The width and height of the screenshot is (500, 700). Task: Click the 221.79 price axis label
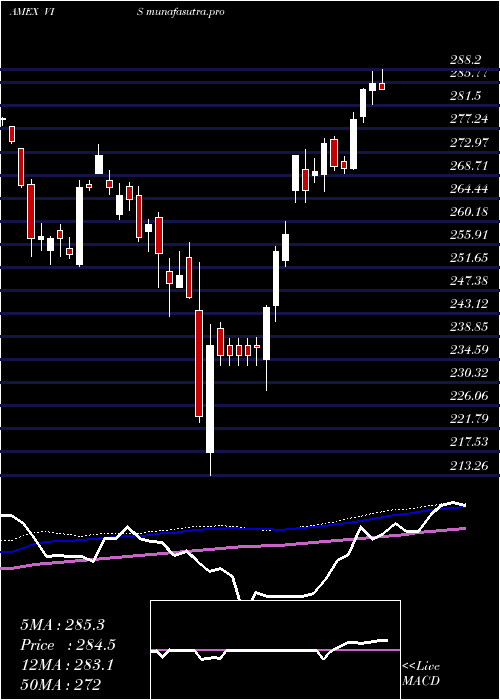click(469, 419)
